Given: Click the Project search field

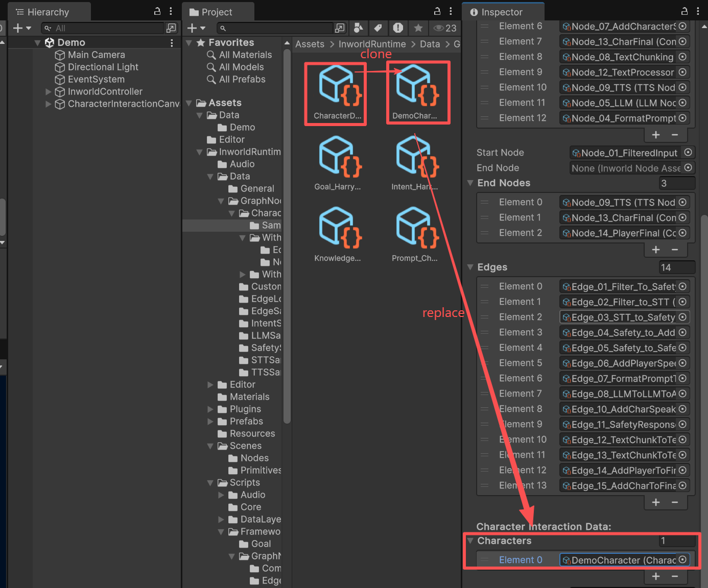Looking at the screenshot, I should pos(275,28).
